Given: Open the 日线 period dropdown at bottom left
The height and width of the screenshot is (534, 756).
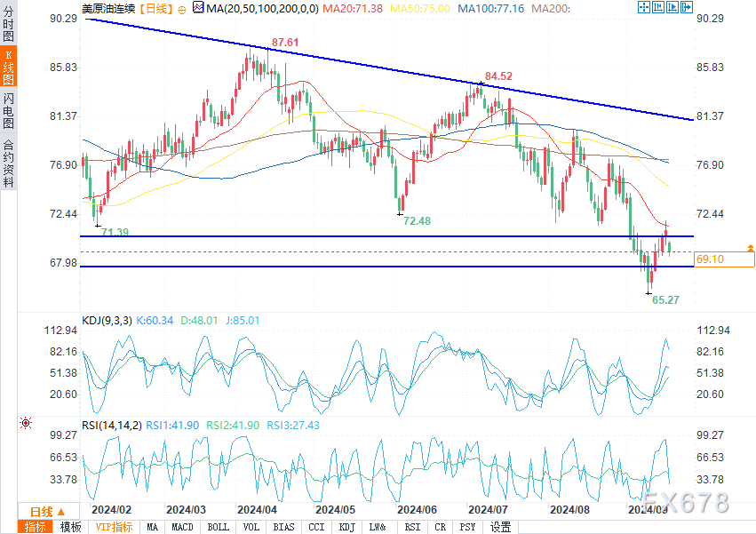Looking at the screenshot, I should 48,511.
